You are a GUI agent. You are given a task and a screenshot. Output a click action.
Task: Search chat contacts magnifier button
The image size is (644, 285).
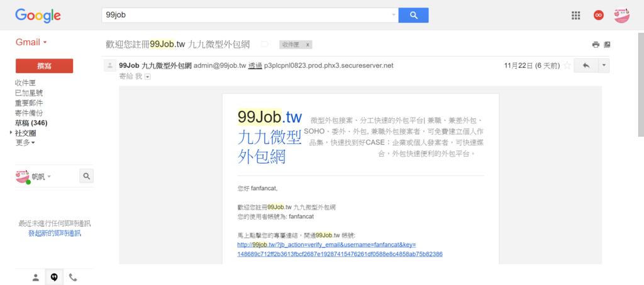(x=86, y=176)
